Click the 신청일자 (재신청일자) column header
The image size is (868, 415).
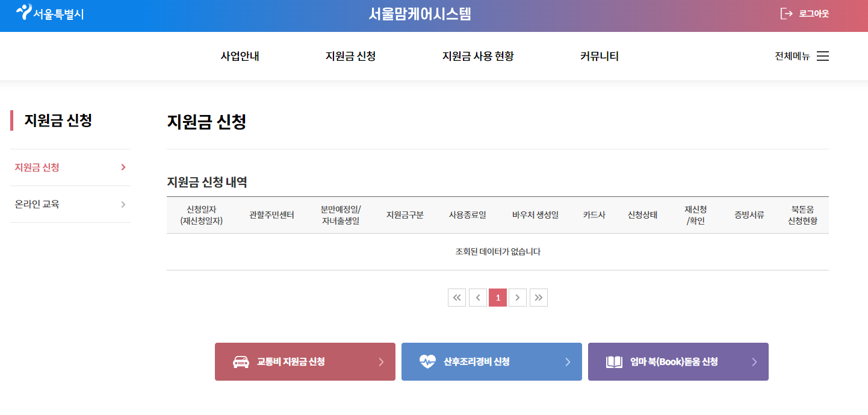click(x=202, y=215)
